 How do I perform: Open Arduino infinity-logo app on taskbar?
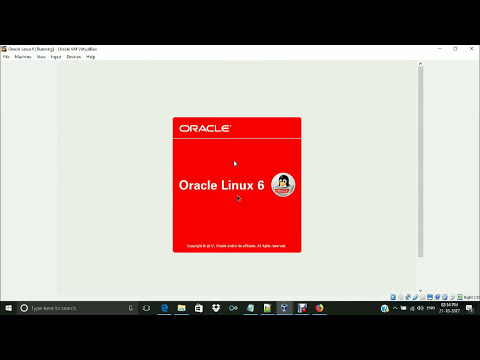tap(233, 308)
